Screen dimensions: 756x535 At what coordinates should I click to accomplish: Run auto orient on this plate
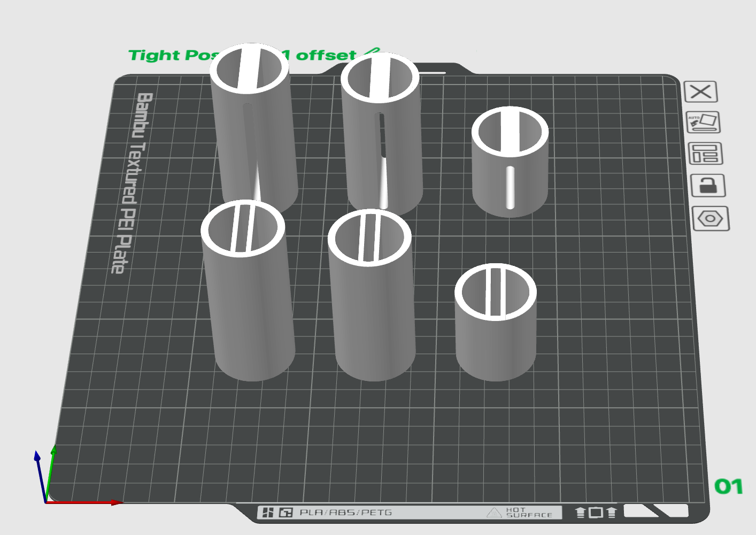click(703, 123)
